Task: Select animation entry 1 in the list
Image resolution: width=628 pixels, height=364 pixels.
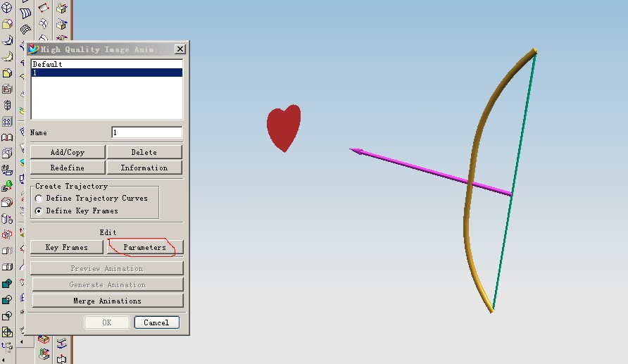Action: (x=106, y=73)
